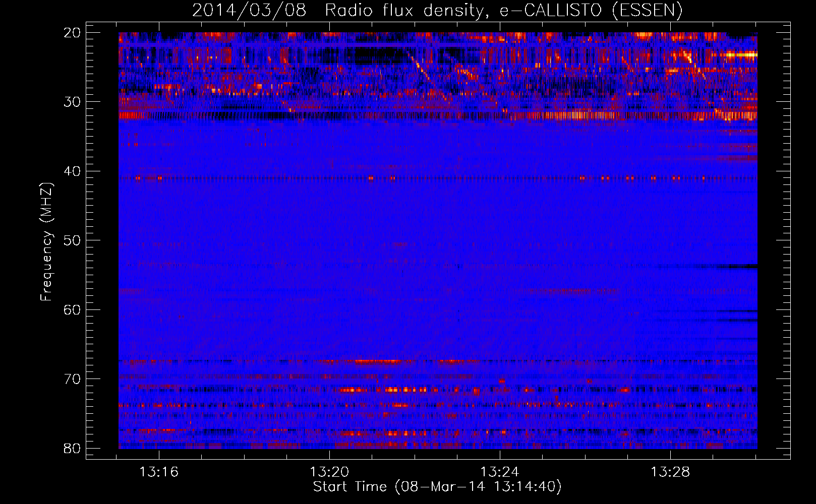Click the 30 frequency tick label
The height and width of the screenshot is (504, 816).
72,102
